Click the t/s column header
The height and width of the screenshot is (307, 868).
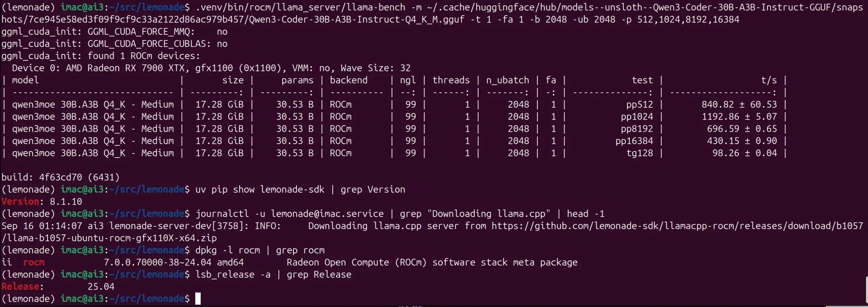[769, 80]
